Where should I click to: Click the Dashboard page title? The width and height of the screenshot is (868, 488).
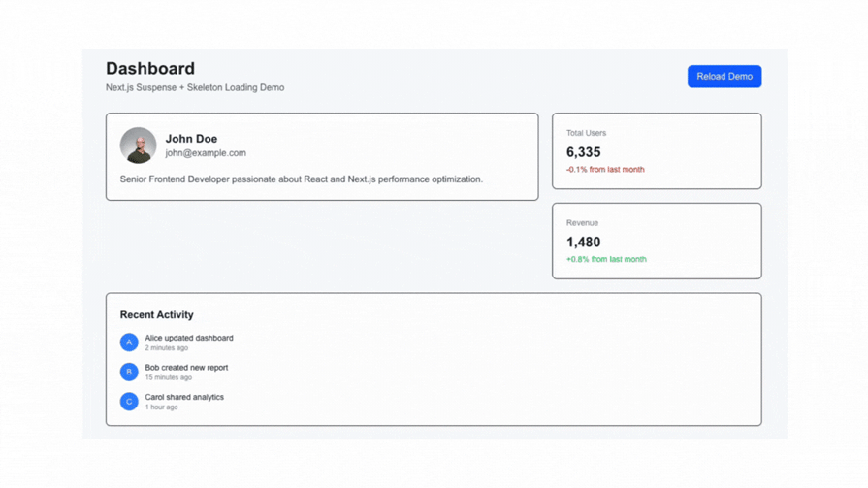[x=150, y=69]
